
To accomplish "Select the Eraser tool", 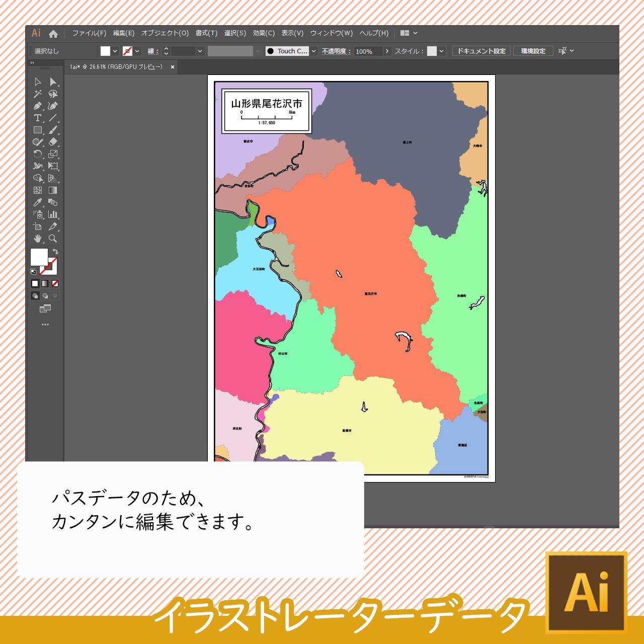I will pos(53,142).
